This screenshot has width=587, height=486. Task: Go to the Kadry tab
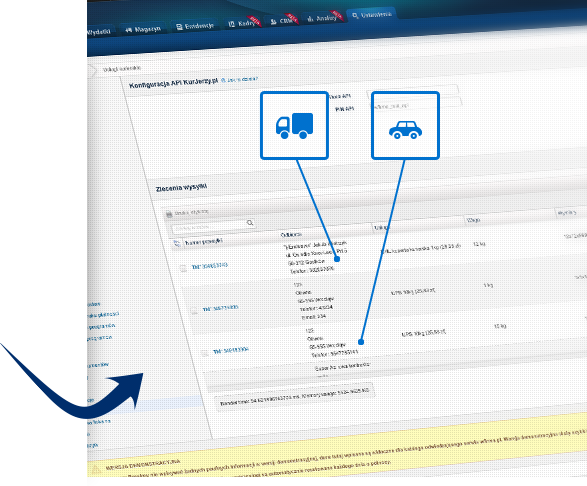click(x=243, y=23)
